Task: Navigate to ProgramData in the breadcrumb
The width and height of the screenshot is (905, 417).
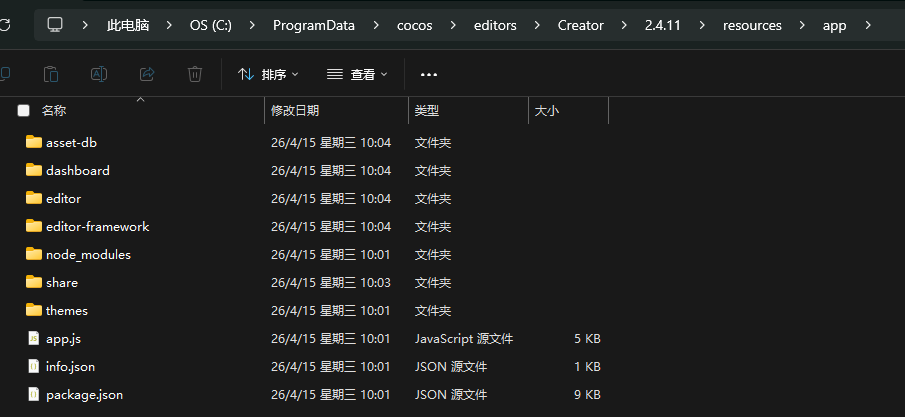Action: click(x=314, y=25)
